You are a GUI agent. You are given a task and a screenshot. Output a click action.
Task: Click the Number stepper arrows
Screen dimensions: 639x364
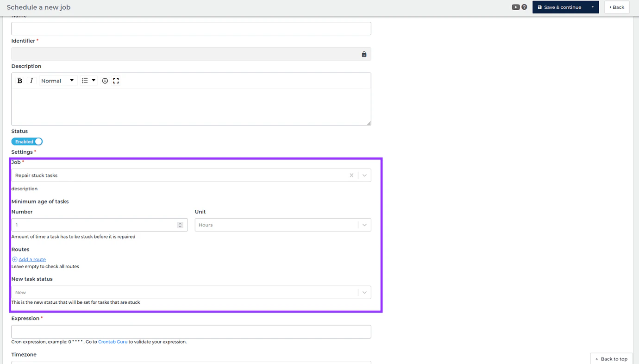tap(180, 225)
